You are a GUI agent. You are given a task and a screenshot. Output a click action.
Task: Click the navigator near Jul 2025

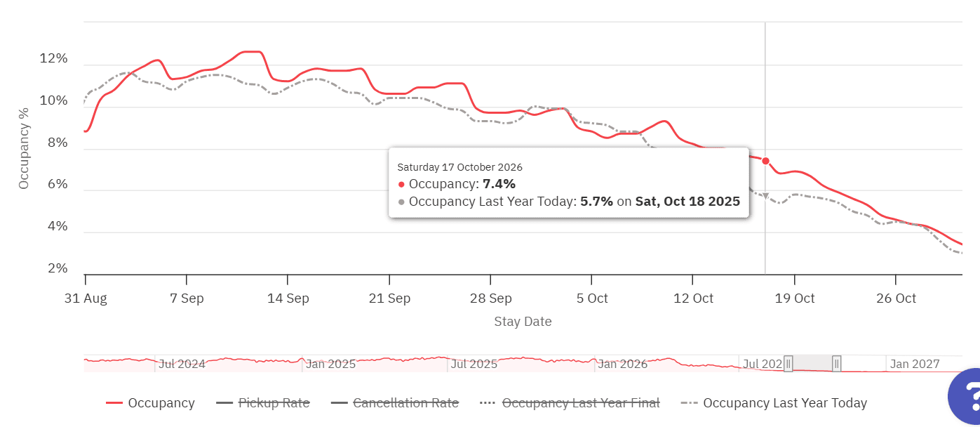coord(474,364)
